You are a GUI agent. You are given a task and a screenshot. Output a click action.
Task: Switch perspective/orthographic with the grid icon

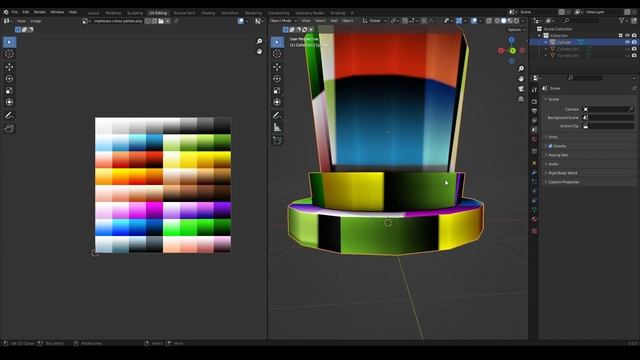(x=521, y=99)
